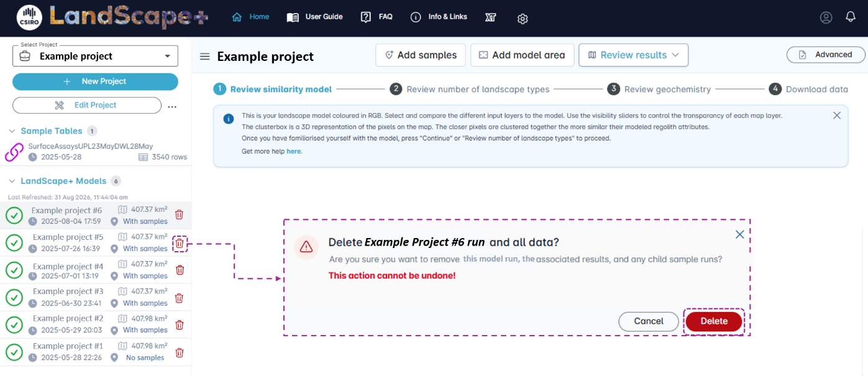Dismiss the blue info banner
Viewport: 868px width, 381px height.
click(837, 116)
